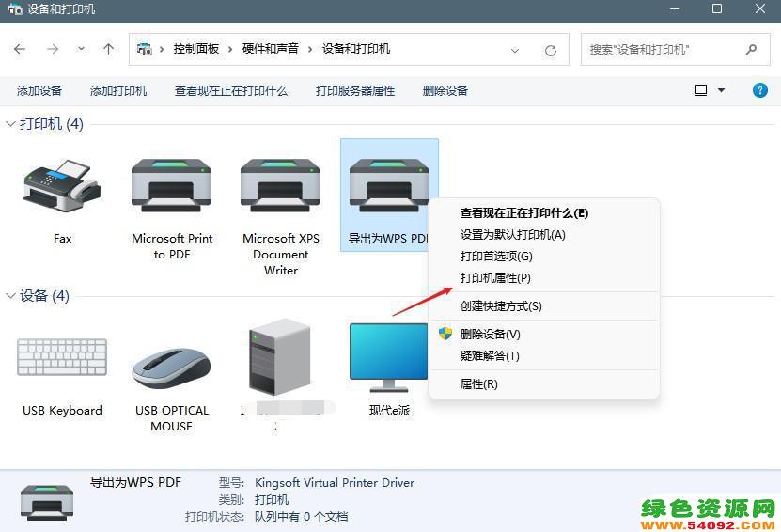This screenshot has height=532, width=781.
Task: Select the Microsoft Print to PDF printer
Action: click(171, 186)
